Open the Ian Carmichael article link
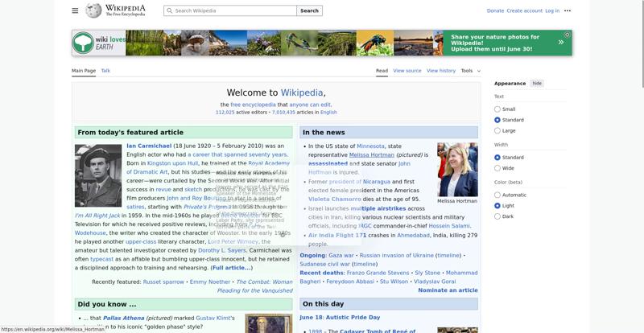This screenshot has width=644, height=333. [x=149, y=146]
